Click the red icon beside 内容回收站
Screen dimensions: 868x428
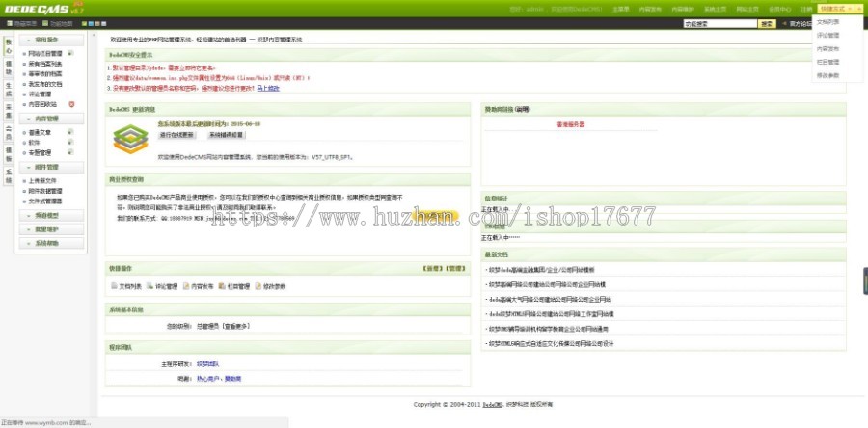71,104
